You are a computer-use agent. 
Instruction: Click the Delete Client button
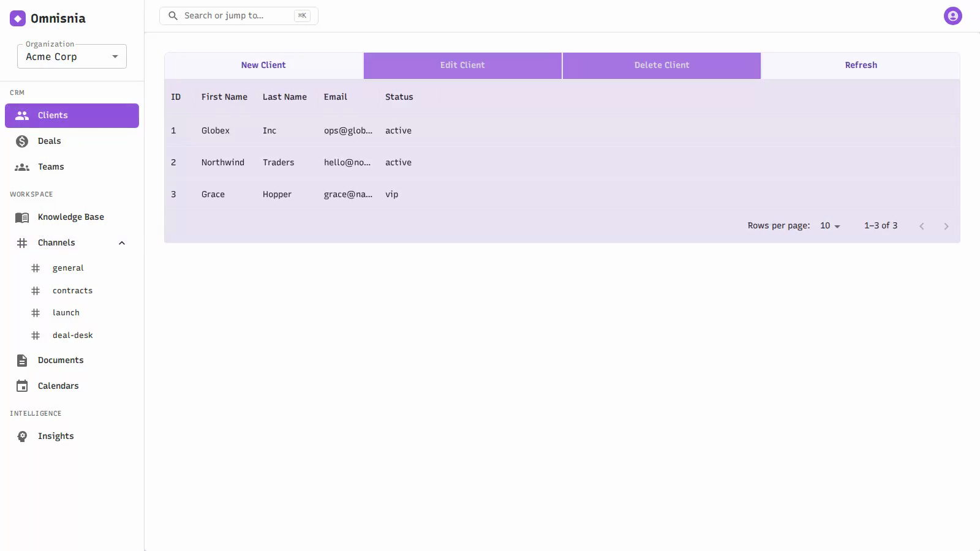[x=661, y=66]
